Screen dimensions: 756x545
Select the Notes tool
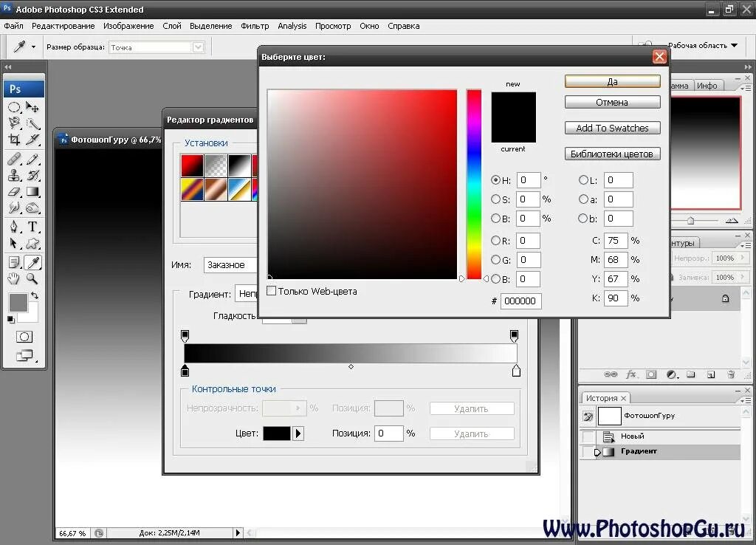[14, 262]
